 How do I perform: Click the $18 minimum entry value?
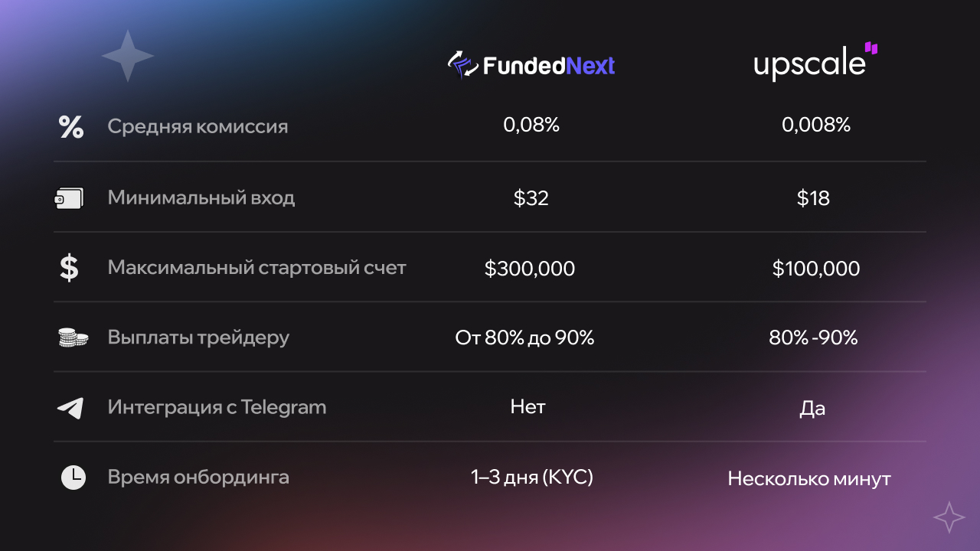813,199
